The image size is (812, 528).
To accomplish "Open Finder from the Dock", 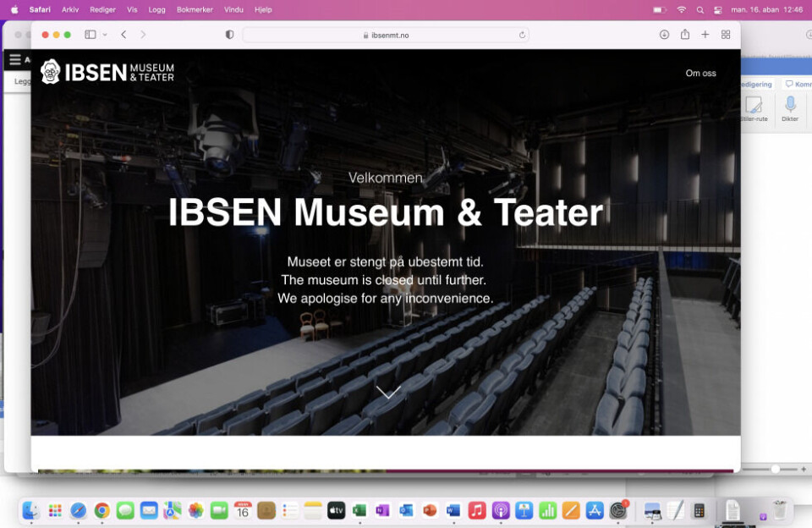I will 31,510.
